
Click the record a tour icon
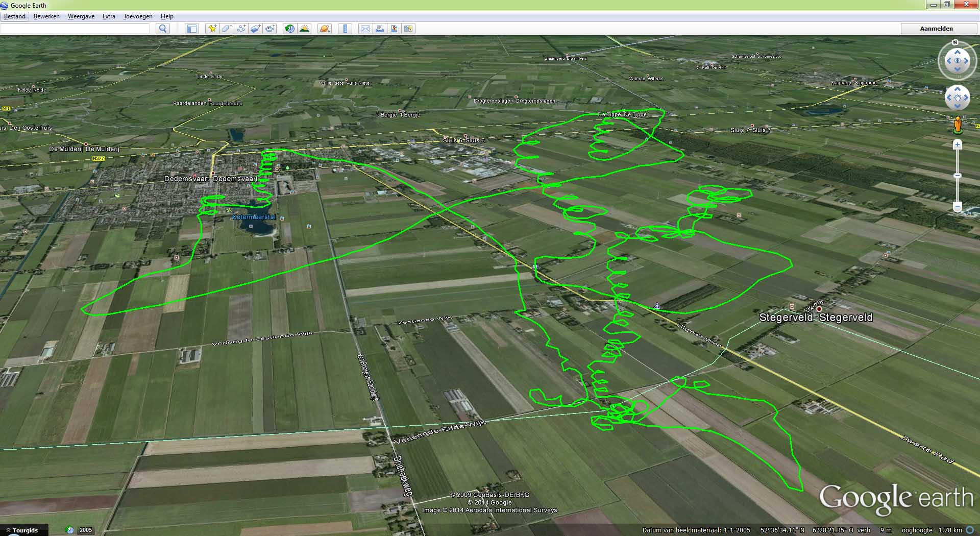coord(271,29)
